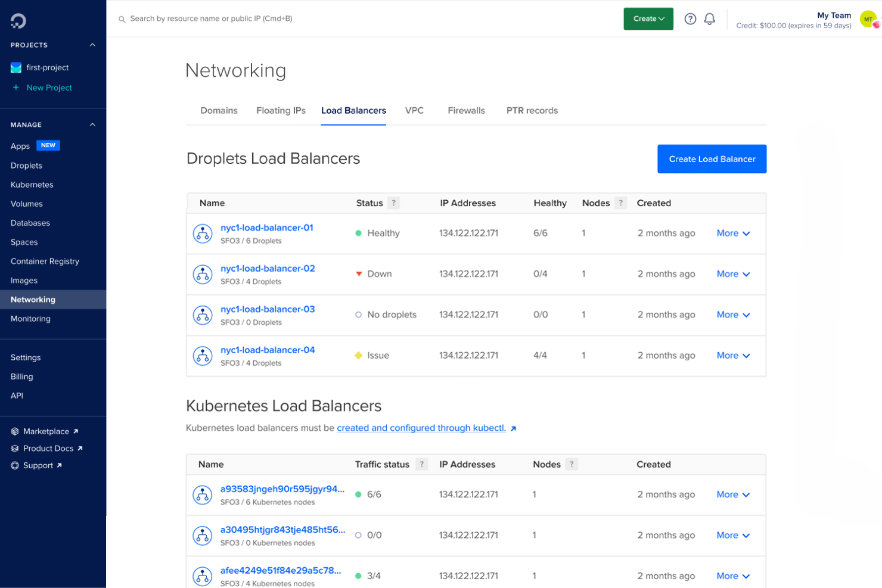Screen dimensions: 882x588
Task: Open the nyc1-load-balancer-03 link
Action: click(x=268, y=309)
